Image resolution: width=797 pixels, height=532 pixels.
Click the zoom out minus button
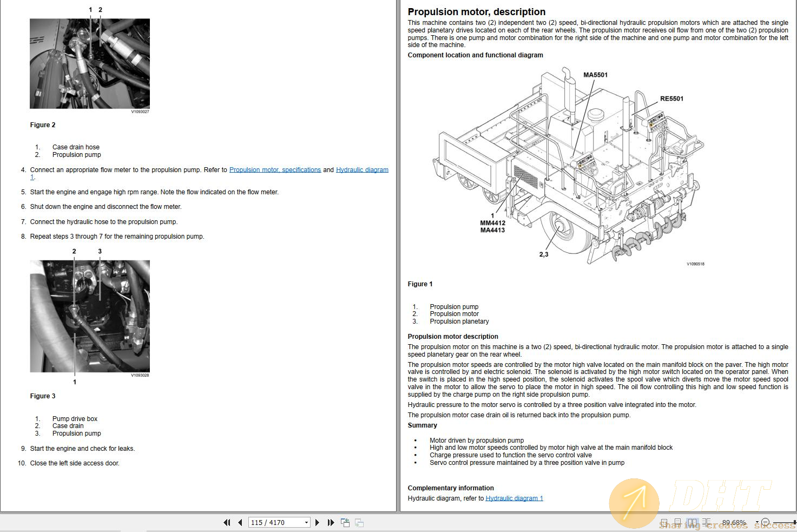[765, 522]
